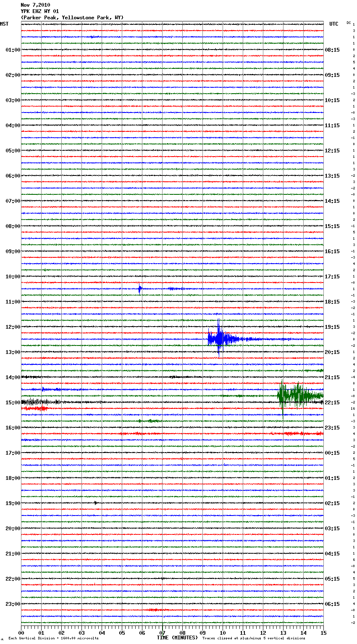Click the 09:15 UTC time label
This screenshot has width=357, height=644.
click(x=332, y=75)
